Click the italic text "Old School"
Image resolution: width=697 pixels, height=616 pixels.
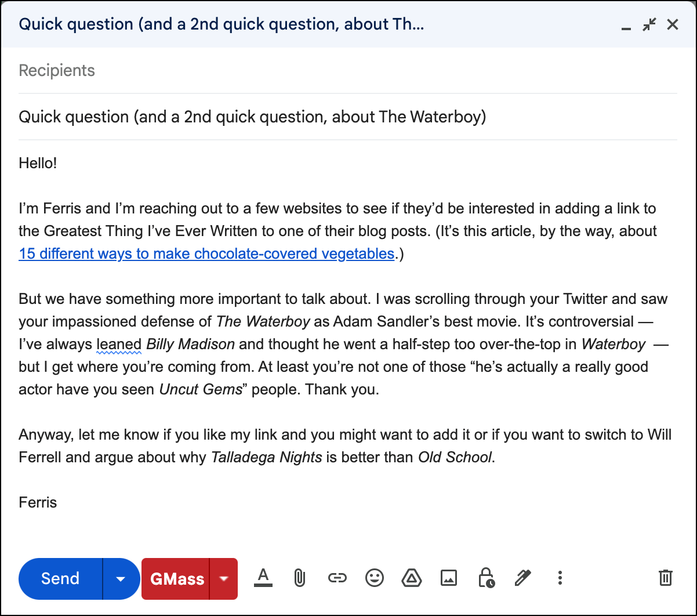coord(455,457)
